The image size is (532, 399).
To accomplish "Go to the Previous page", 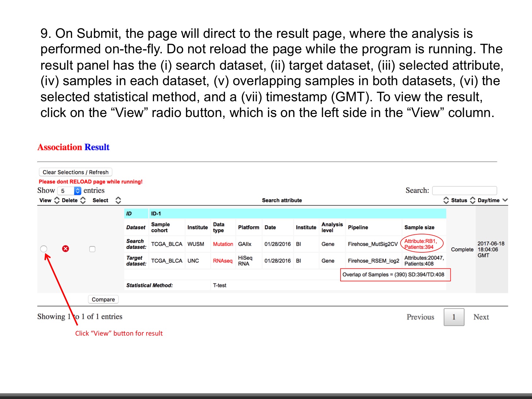I will coord(420,317).
